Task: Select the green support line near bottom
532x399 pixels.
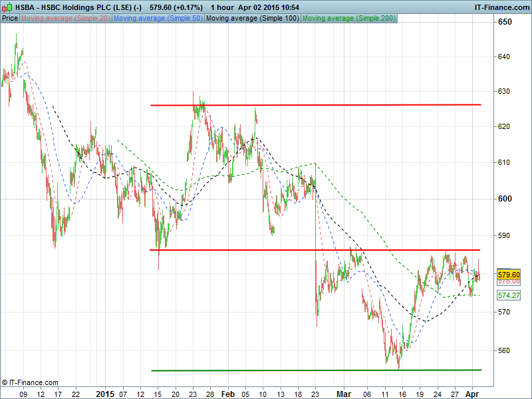Action: [x=315, y=370]
